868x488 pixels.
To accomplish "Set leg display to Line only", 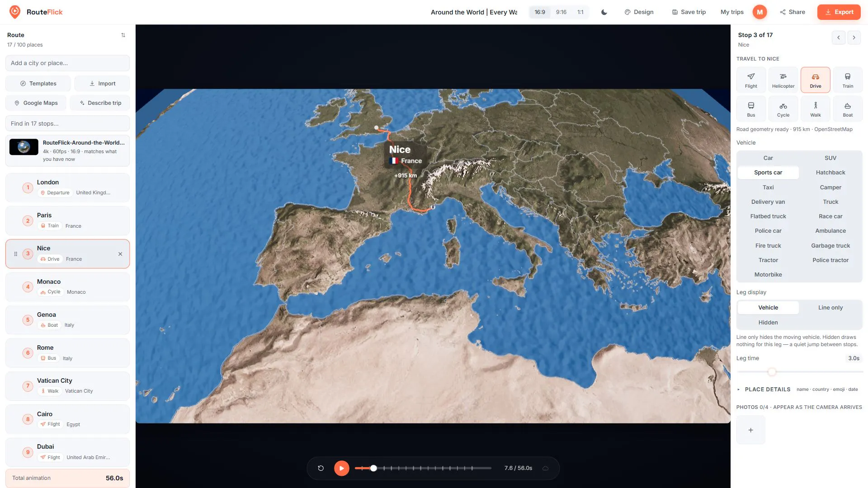I will pos(830,308).
